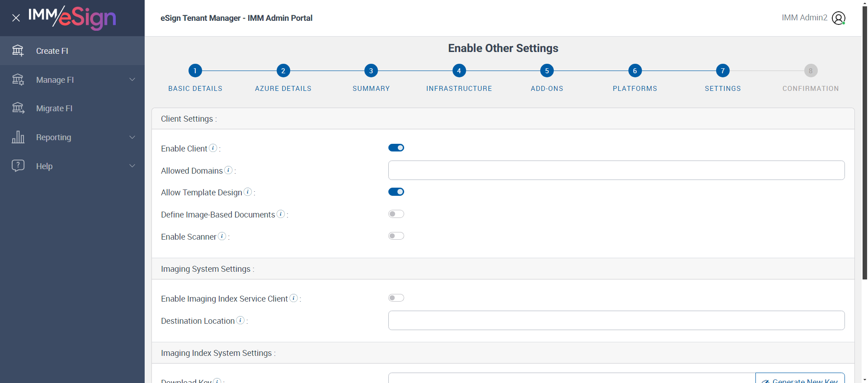This screenshot has width=868, height=383.
Task: Jump to step 5 Add-Ons
Action: (547, 71)
